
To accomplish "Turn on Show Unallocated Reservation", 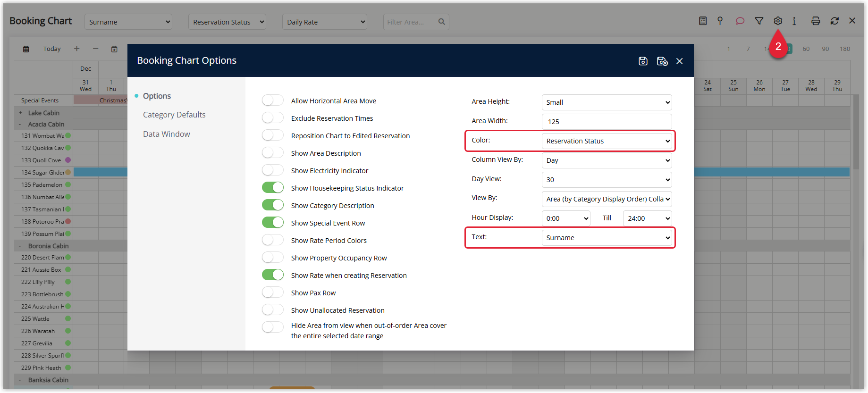I will [x=273, y=310].
